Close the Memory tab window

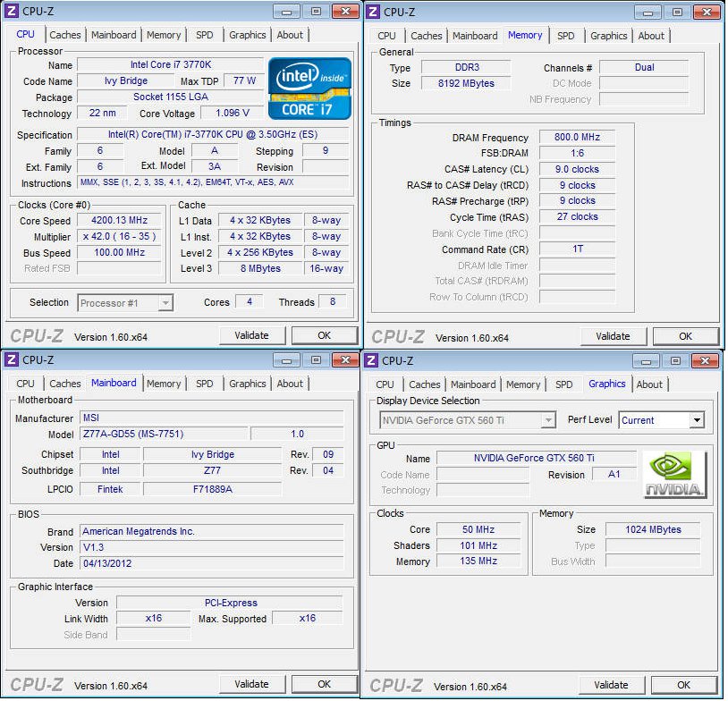tap(707, 13)
